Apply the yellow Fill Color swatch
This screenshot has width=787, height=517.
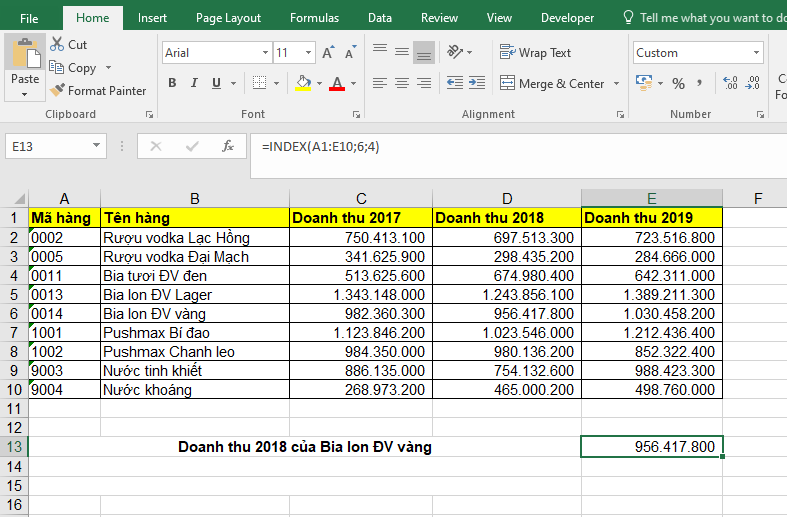[303, 84]
